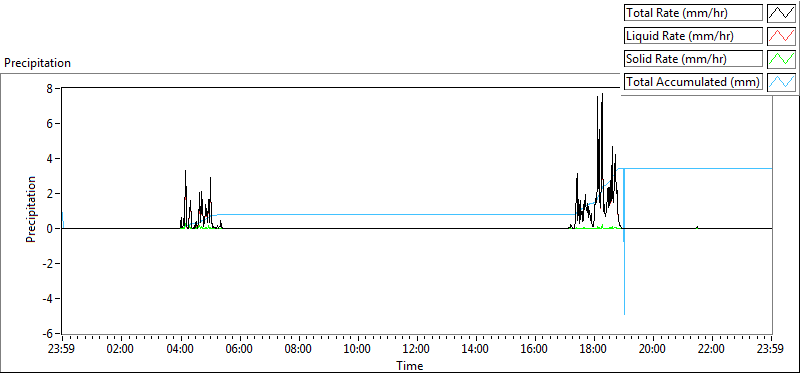Click the -6 value on Y axis
The width and height of the screenshot is (800, 373).
[48, 334]
